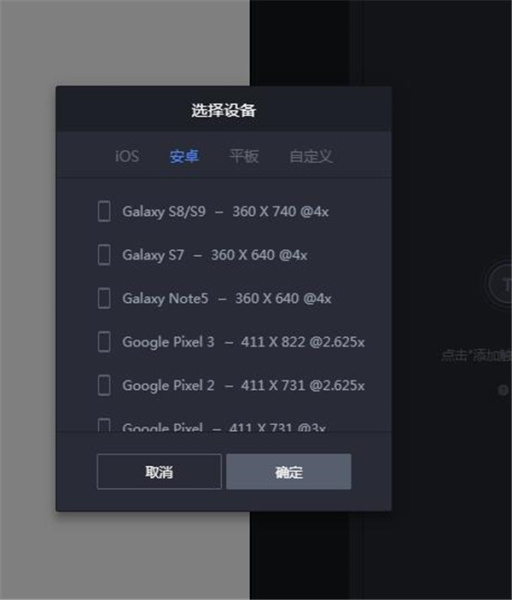Switch to the 自定义 tab
The image size is (512, 600).
[x=311, y=156]
